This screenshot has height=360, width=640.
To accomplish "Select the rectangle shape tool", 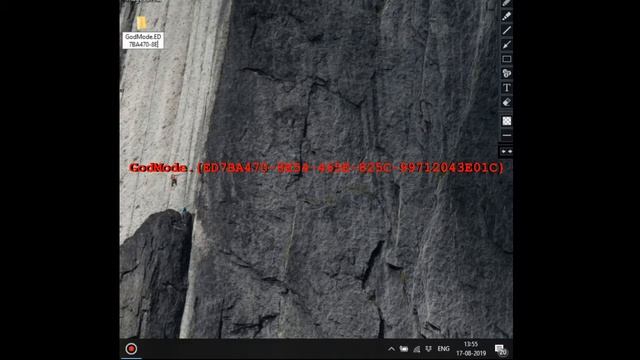I will pyautogui.click(x=507, y=59).
